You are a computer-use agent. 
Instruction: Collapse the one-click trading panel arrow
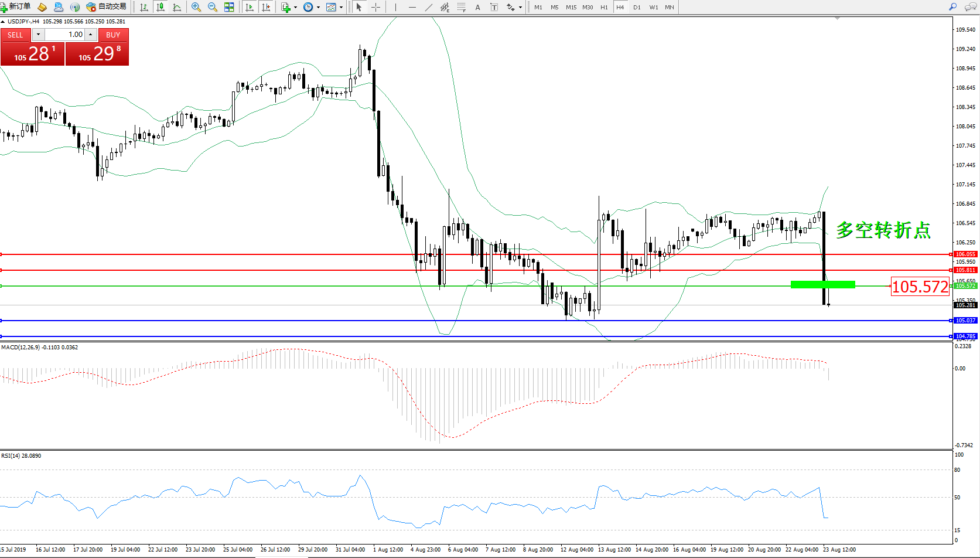coord(3,22)
